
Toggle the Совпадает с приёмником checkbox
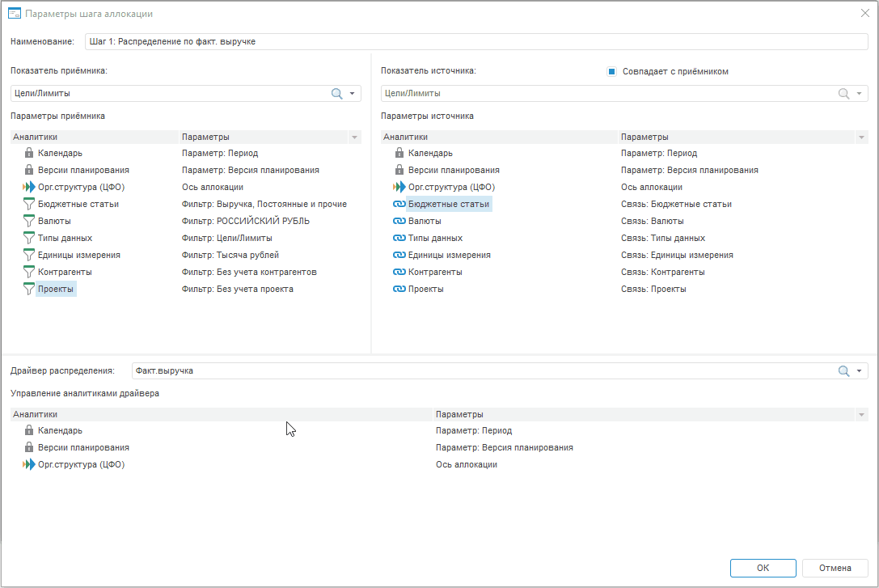(x=612, y=71)
